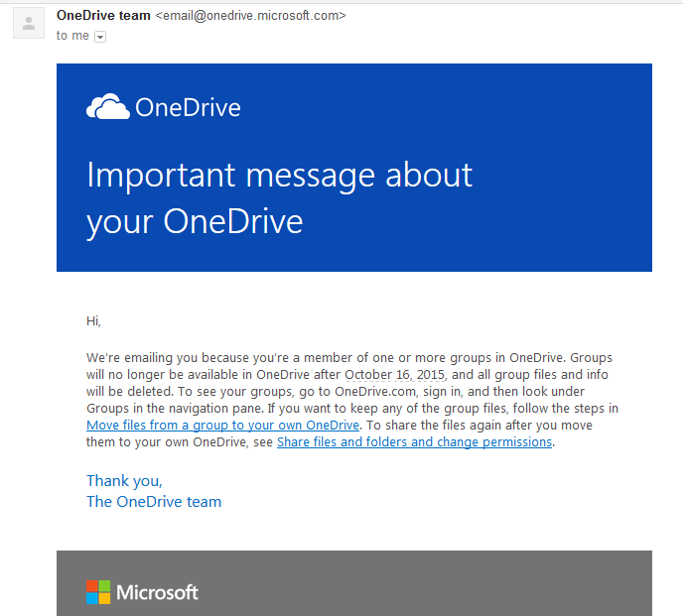Screen dimensions: 683x616
Task: Click the email@onedrive.microsoft.com sender address
Action: click(250, 16)
